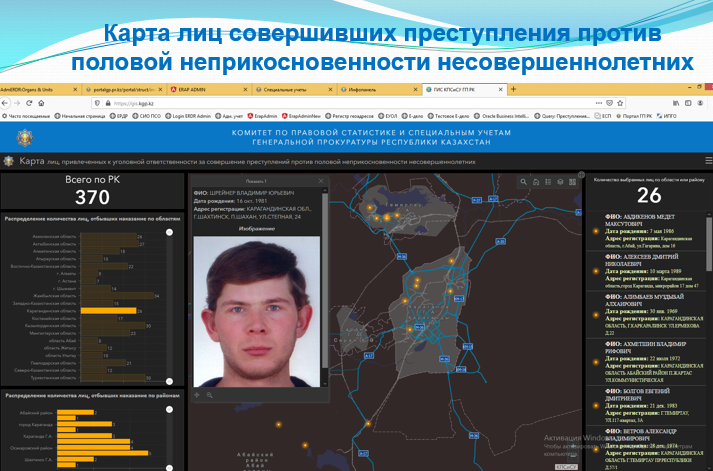Open the basemap gallery grid icon
This screenshot has height=471, width=713.
[572, 182]
